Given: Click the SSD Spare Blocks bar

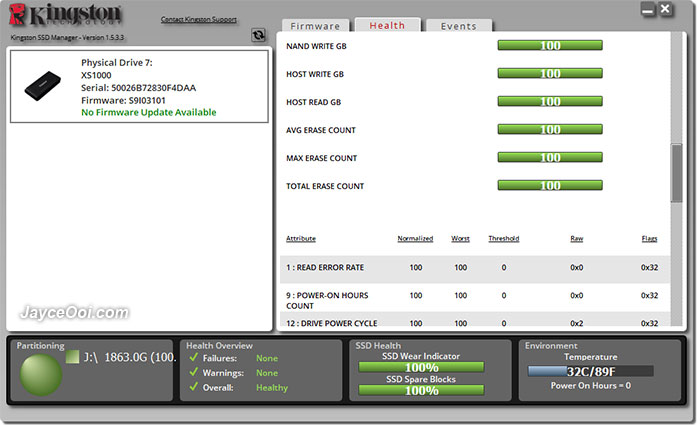Looking at the screenshot, I should tap(421, 390).
